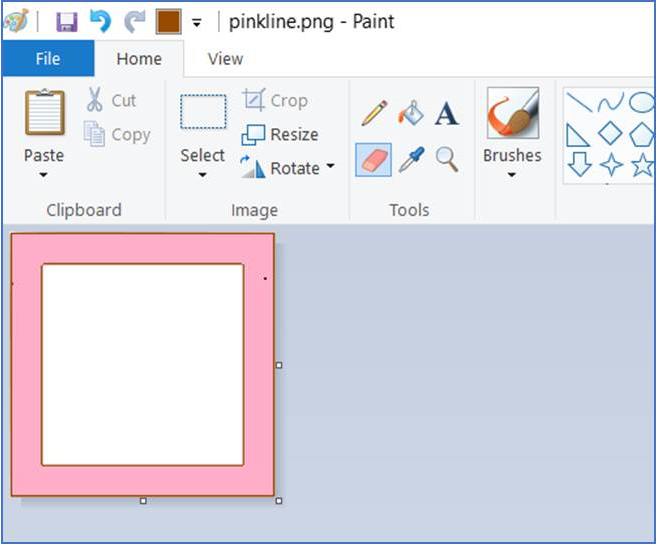Select the Pencil tool
The width and height of the screenshot is (657, 545).
[x=374, y=113]
